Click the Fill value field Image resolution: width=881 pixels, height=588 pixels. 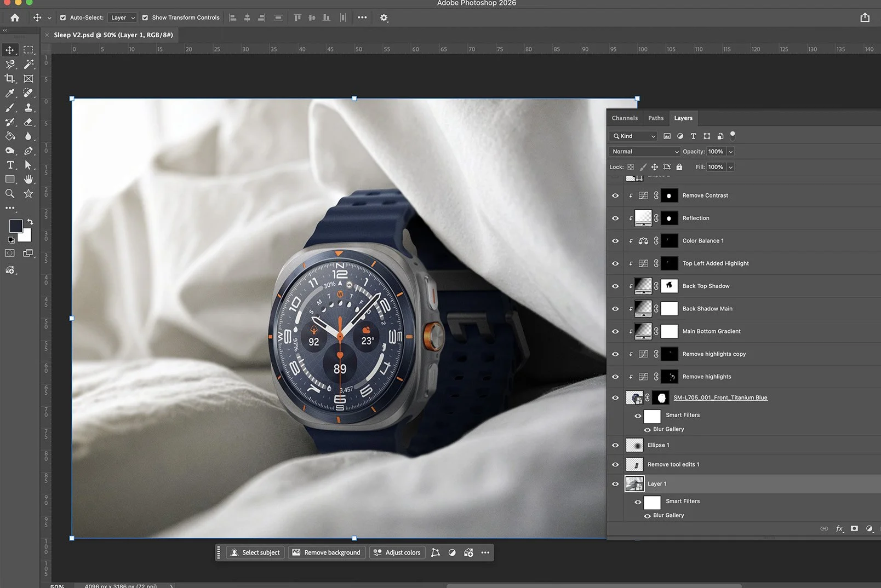pyautogui.click(x=716, y=167)
